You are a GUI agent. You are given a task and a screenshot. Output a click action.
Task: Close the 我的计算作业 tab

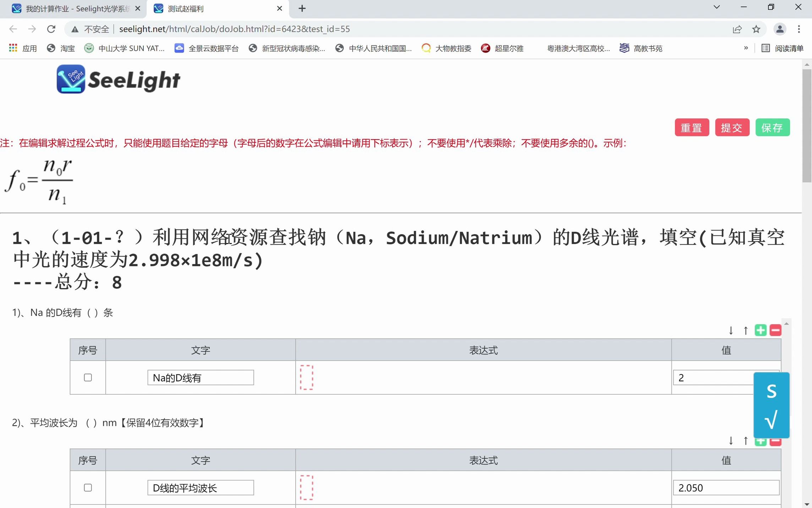(138, 9)
